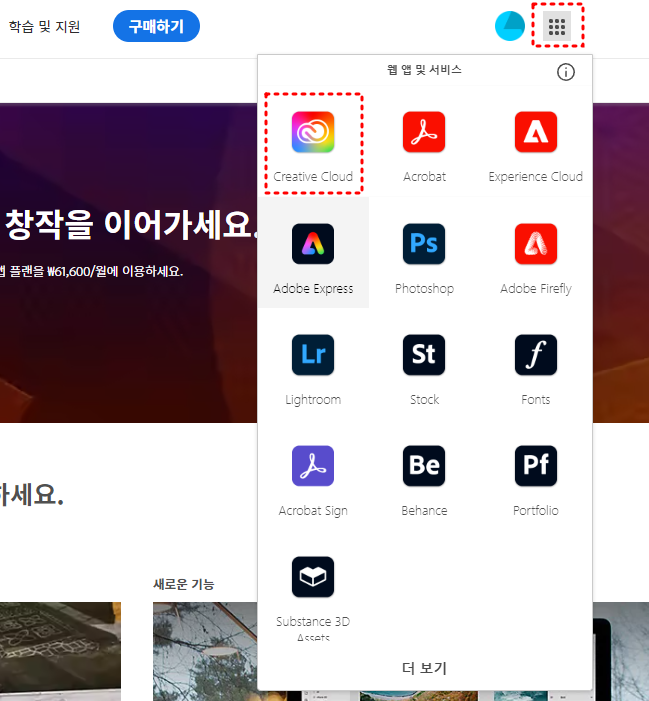
Task: Open the Portfolio app icon
Action: 535,465
